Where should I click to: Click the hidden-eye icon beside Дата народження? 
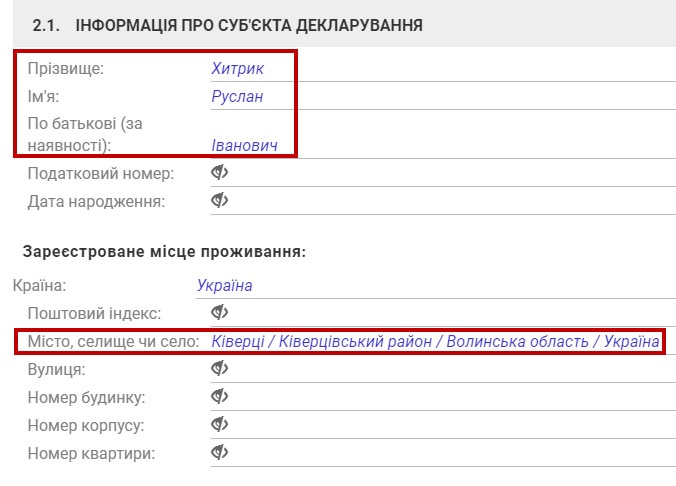(220, 201)
